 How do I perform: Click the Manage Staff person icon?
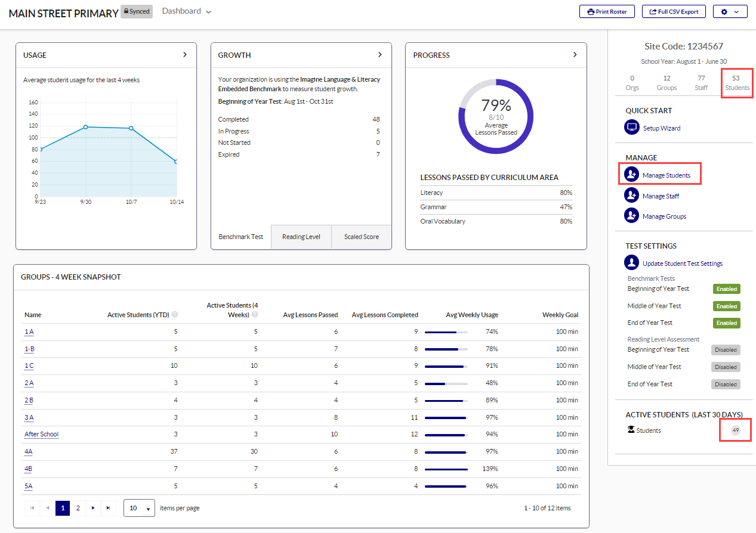[631, 196]
